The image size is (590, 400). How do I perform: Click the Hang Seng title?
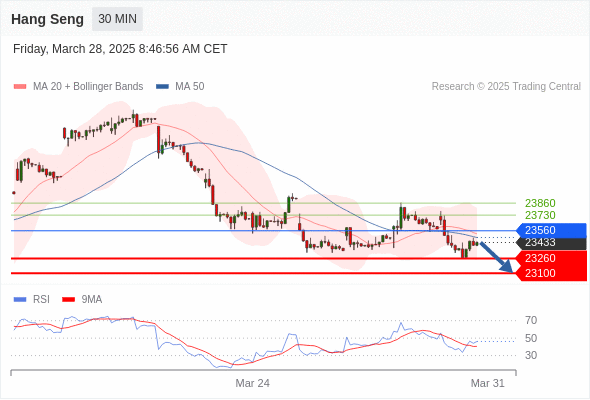click(x=47, y=19)
